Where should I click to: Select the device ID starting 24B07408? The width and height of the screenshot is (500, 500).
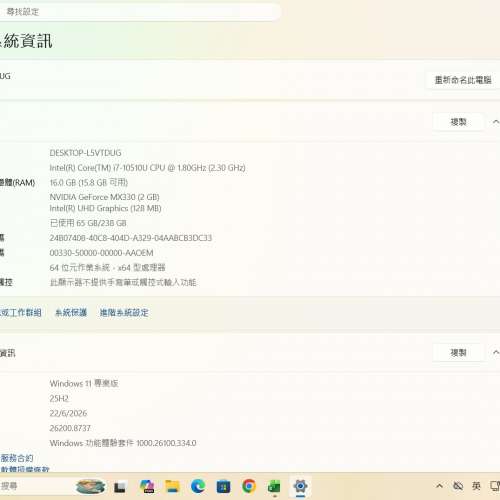pyautogui.click(x=131, y=238)
